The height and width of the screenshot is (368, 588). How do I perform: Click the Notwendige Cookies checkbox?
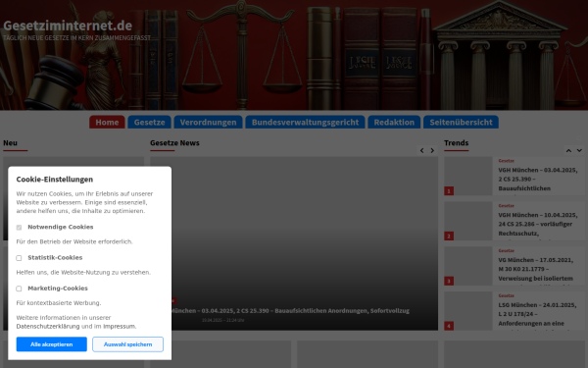pos(19,228)
